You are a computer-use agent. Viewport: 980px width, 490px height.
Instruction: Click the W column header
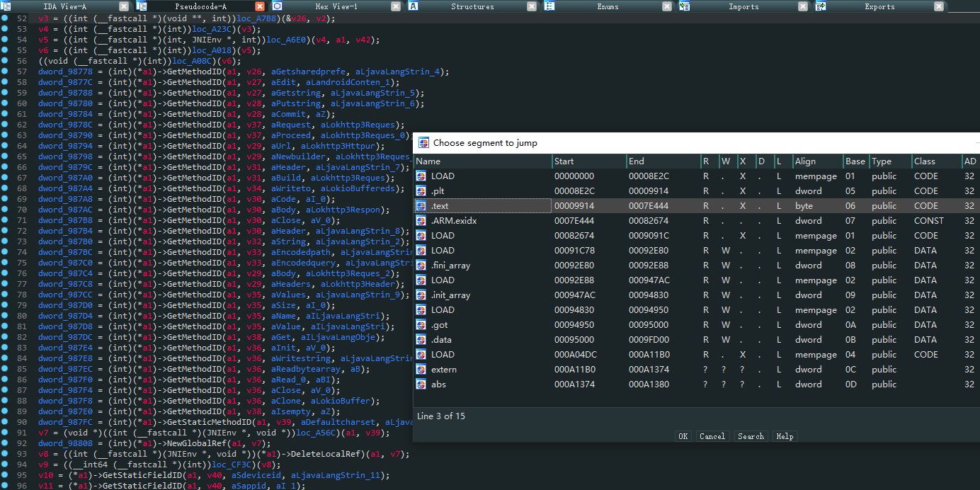pyautogui.click(x=728, y=161)
